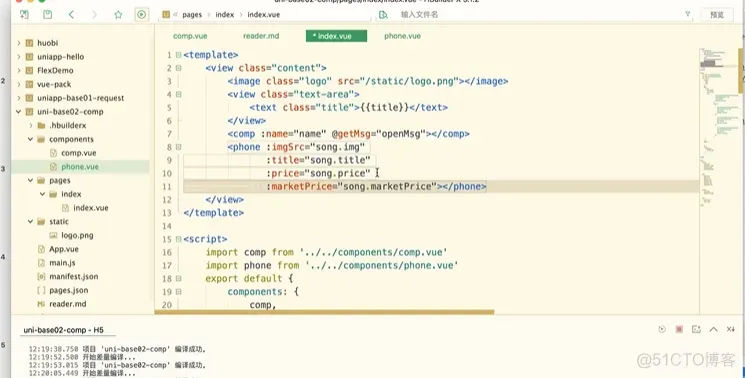
Task: Run project with the play icon
Action: coord(142,15)
